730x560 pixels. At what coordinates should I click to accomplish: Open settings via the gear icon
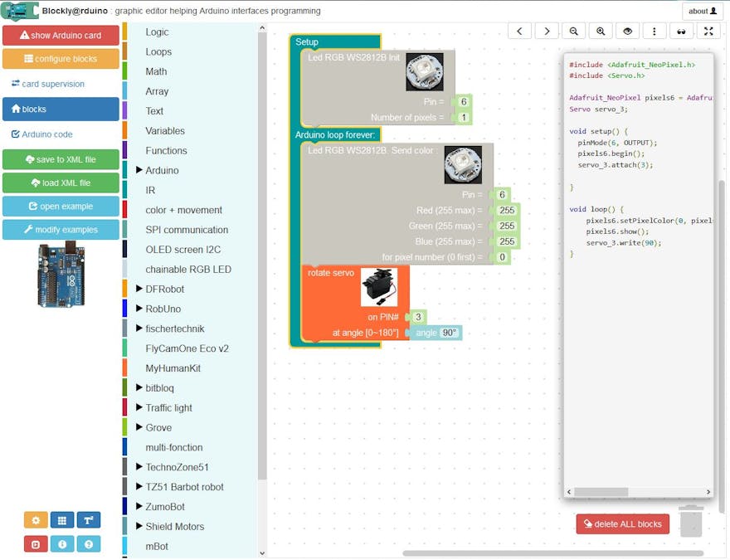click(35, 519)
